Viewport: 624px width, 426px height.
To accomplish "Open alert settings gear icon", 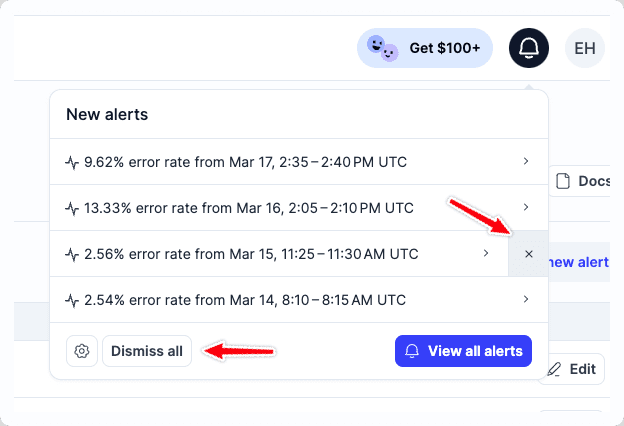I will (x=82, y=351).
